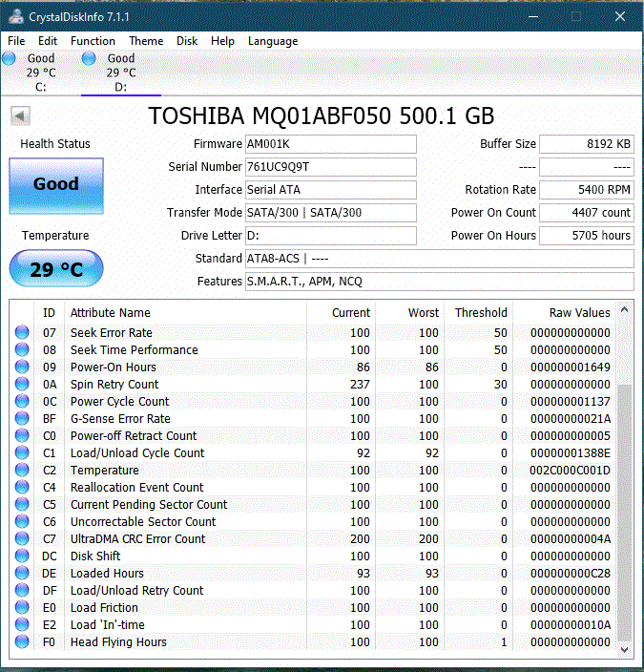Viewport: 644px width, 672px height.
Task: Open the Disk menu
Action: pos(187,41)
